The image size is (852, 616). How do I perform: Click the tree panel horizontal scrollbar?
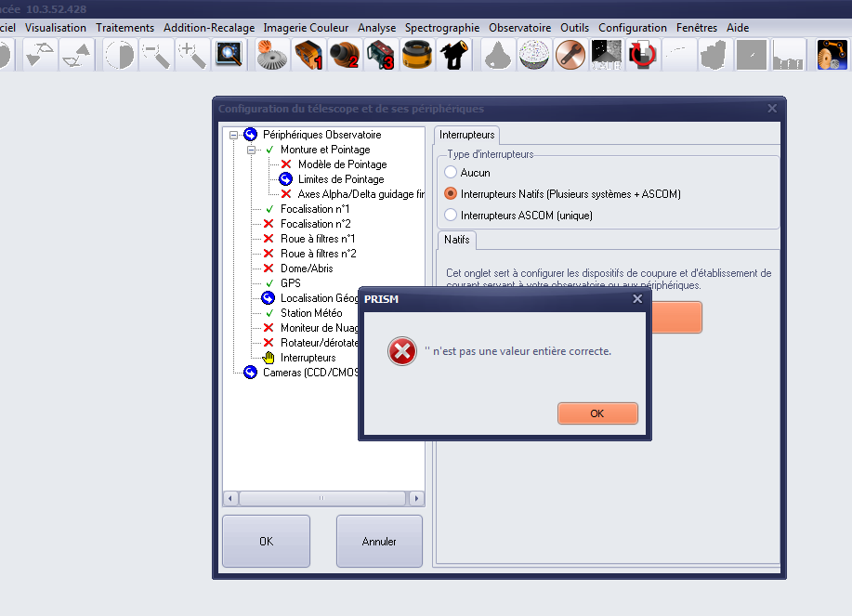[322, 499]
